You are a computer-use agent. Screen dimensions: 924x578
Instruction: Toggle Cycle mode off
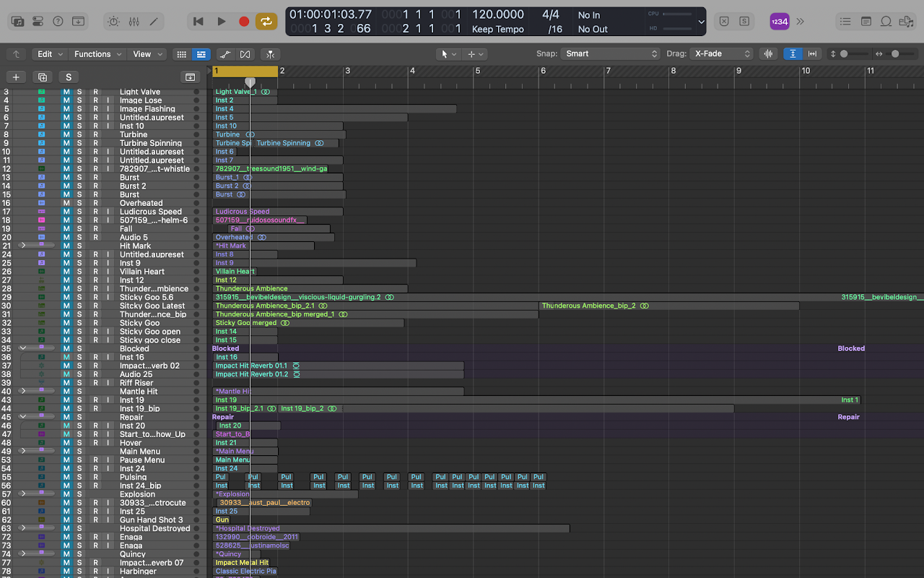266,22
